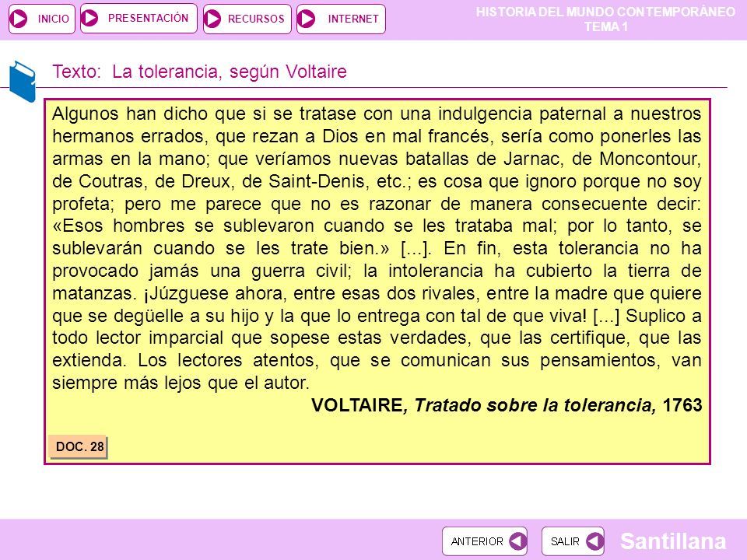Click the play arrow icon on INICIO

(x=19, y=19)
